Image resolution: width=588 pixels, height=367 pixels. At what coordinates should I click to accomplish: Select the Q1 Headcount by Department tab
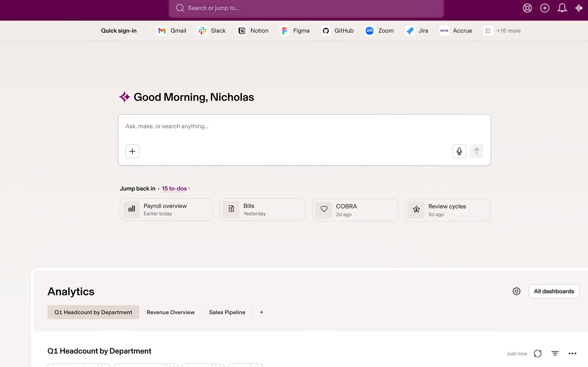point(93,312)
